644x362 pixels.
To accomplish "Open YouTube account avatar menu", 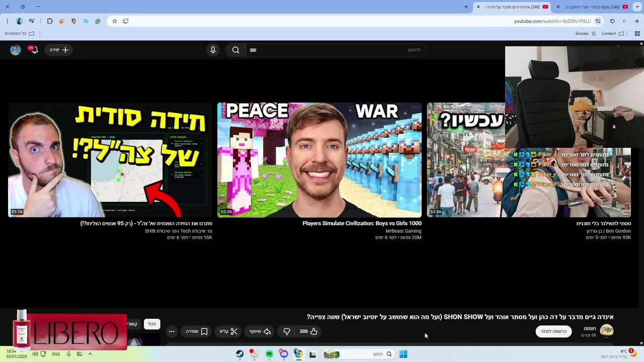I will point(15,50).
